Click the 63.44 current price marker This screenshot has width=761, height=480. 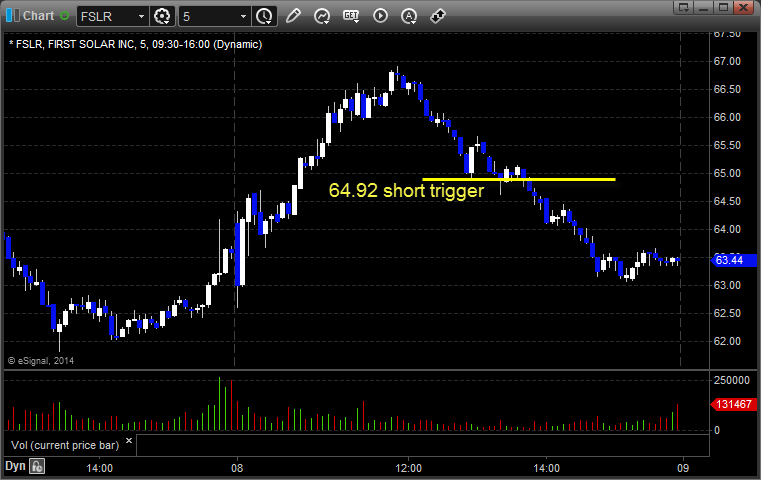[733, 260]
